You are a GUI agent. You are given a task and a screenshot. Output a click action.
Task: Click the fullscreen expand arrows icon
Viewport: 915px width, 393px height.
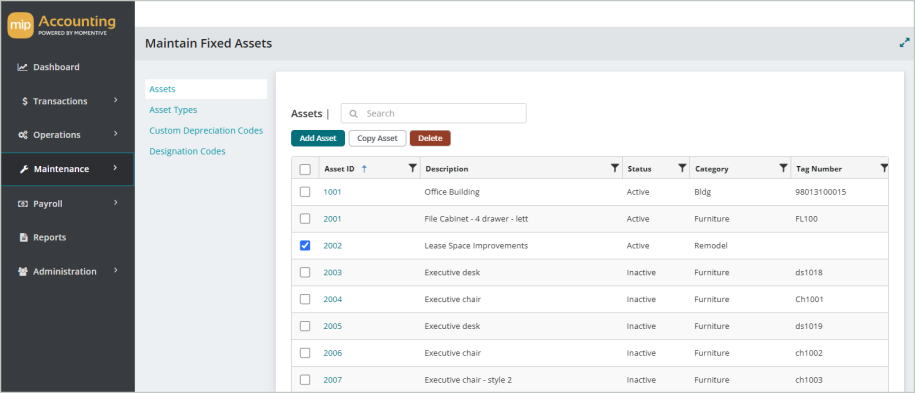[x=904, y=43]
